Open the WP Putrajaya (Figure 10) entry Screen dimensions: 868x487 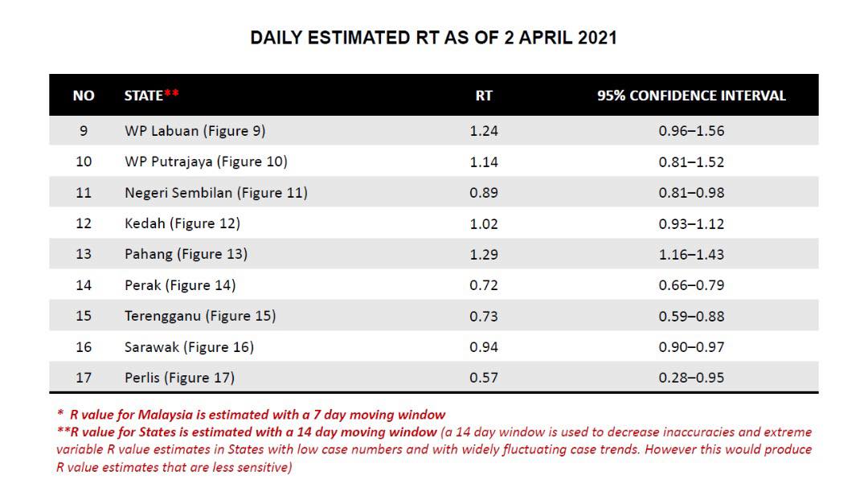[206, 162]
